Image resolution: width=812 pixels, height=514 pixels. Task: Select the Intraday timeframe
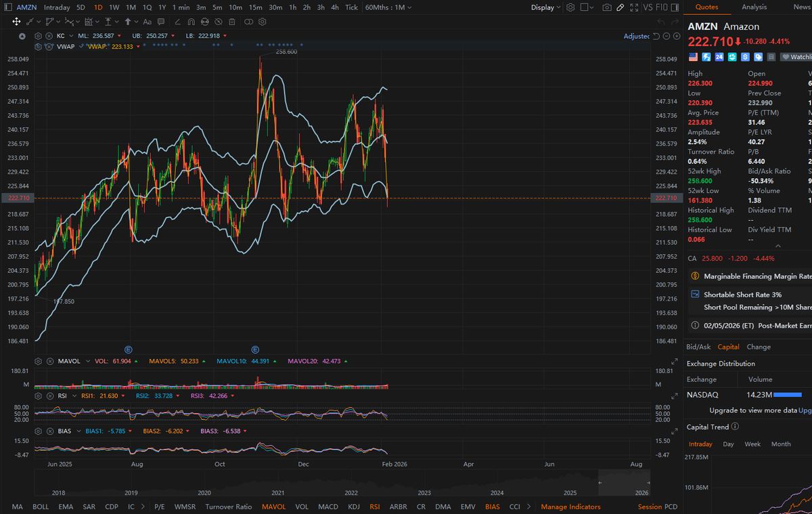tap(57, 7)
